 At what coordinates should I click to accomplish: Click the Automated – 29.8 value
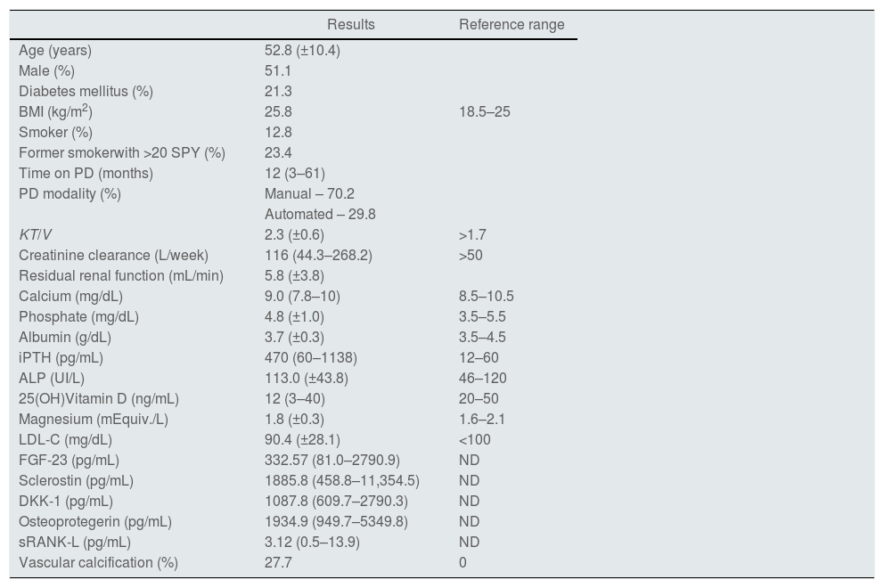click(x=320, y=215)
